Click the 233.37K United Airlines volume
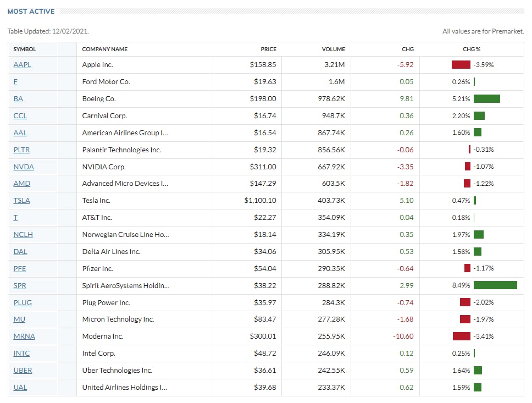This screenshot has height=403, width=532. tap(331, 387)
